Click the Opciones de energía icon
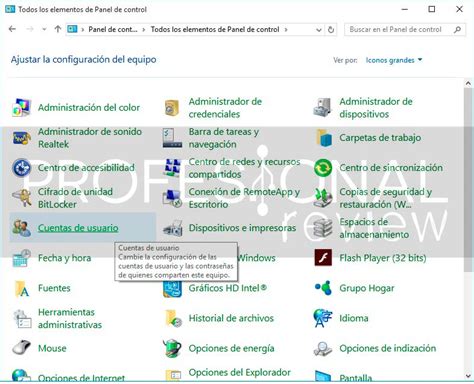 coord(172,348)
